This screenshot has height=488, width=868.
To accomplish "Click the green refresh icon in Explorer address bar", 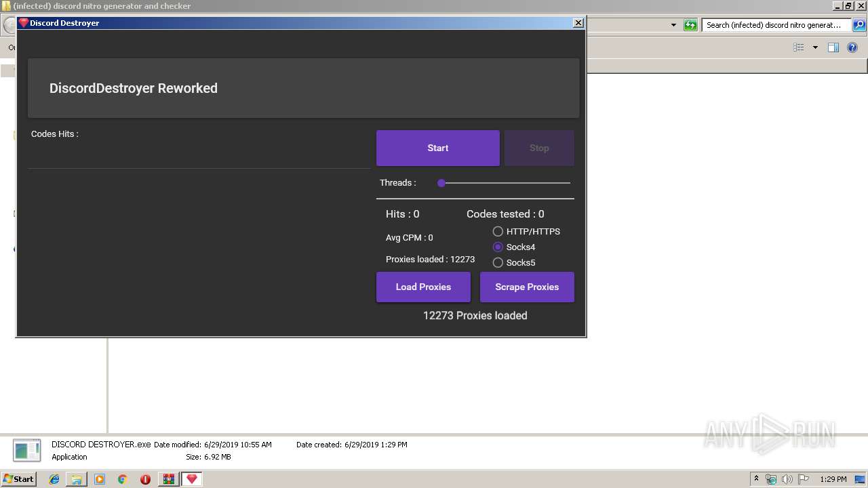I will pos(690,25).
